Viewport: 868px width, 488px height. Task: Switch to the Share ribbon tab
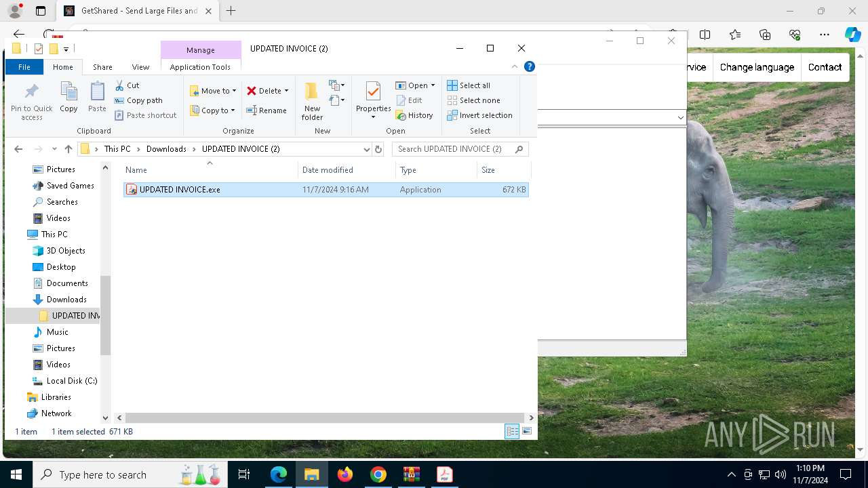point(102,67)
